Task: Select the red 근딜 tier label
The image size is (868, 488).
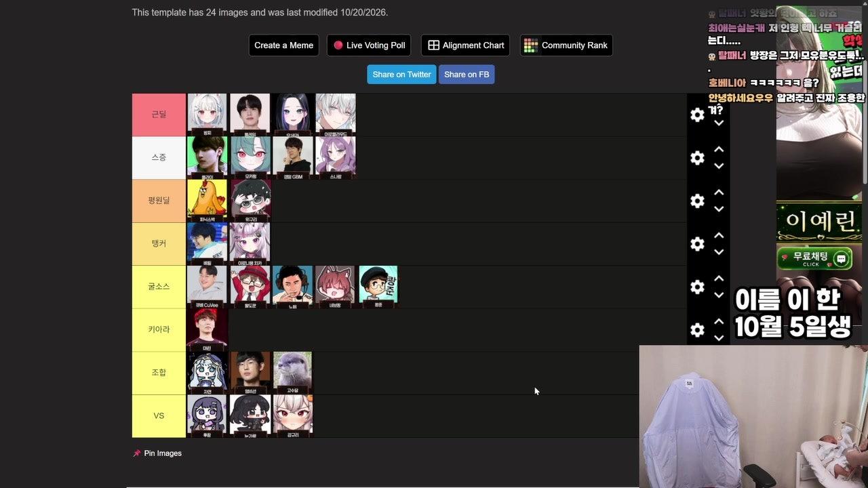Action: click(x=159, y=115)
